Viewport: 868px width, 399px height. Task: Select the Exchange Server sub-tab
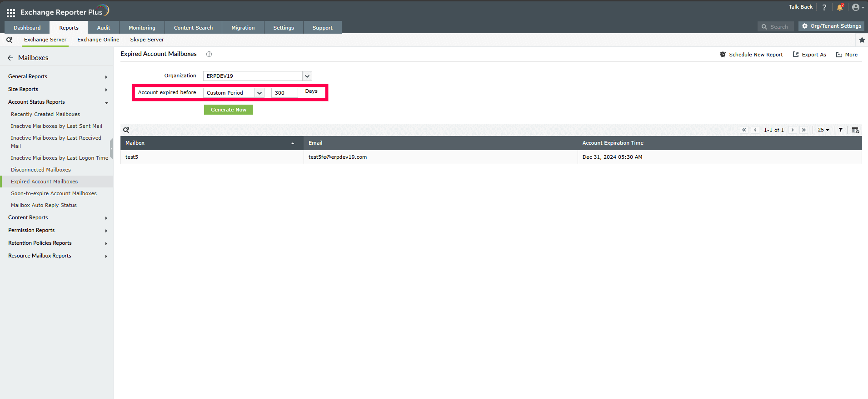[x=45, y=40]
